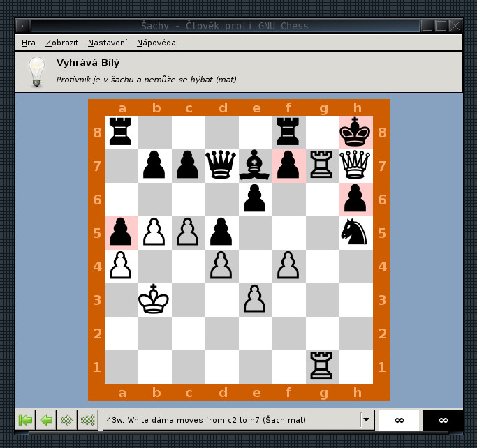The height and width of the screenshot is (448, 477).
Task: Jump to the last move of the game
Action: [x=88, y=420]
